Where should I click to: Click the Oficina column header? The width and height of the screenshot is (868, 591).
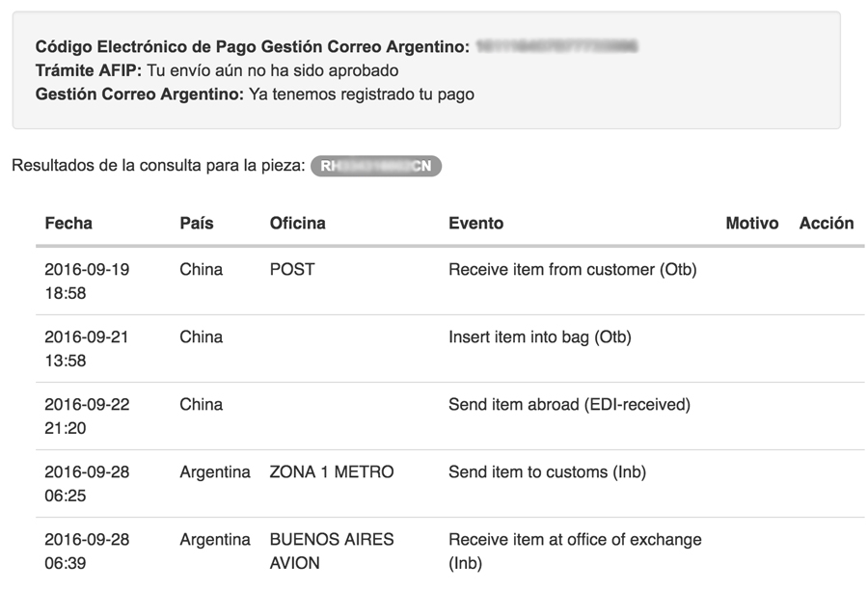pos(298,223)
